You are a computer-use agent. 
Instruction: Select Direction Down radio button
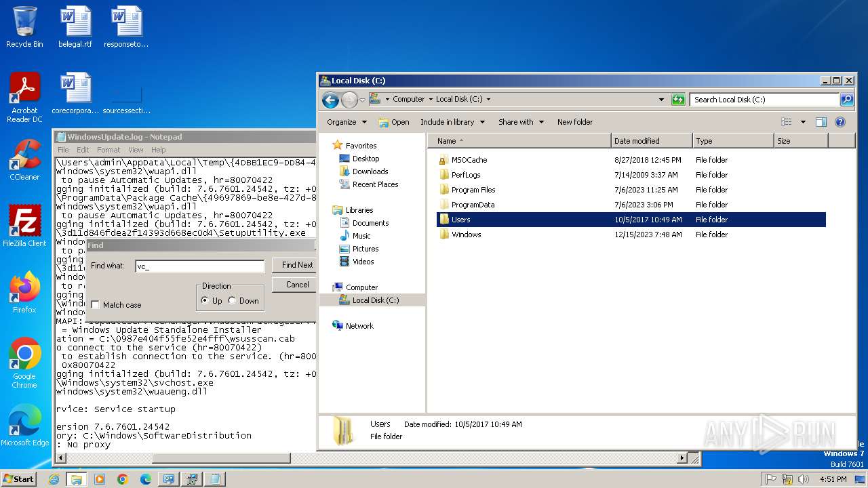(232, 301)
